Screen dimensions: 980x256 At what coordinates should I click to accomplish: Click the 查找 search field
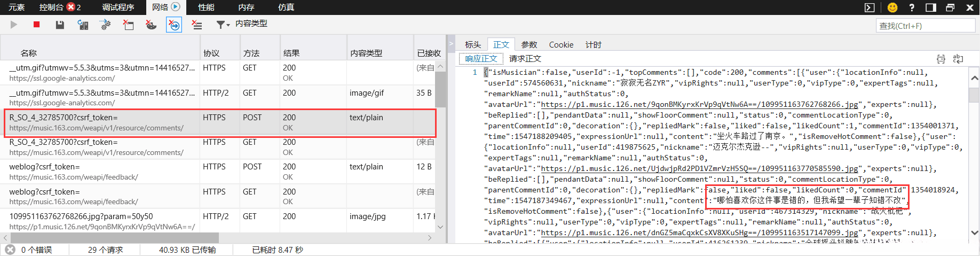926,26
